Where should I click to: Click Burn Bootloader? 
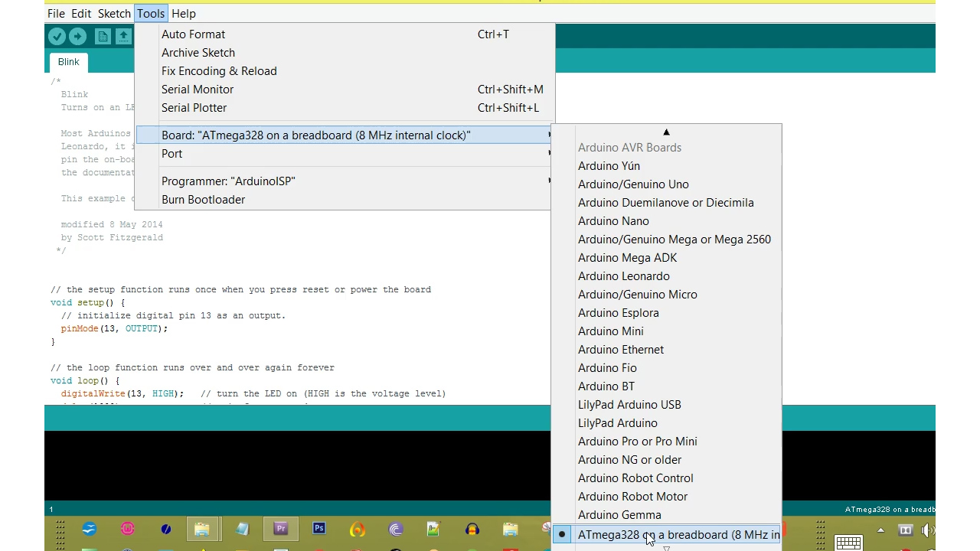pos(345,200)
